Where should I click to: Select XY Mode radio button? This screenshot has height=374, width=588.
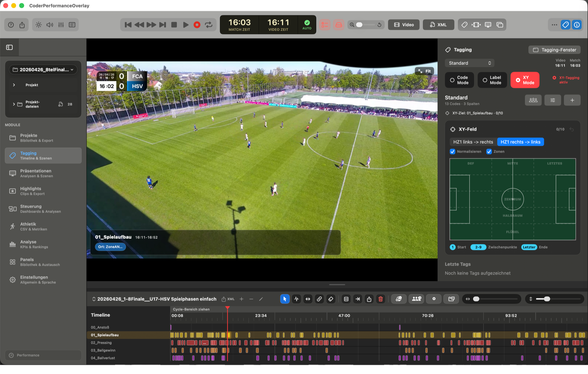tap(525, 80)
